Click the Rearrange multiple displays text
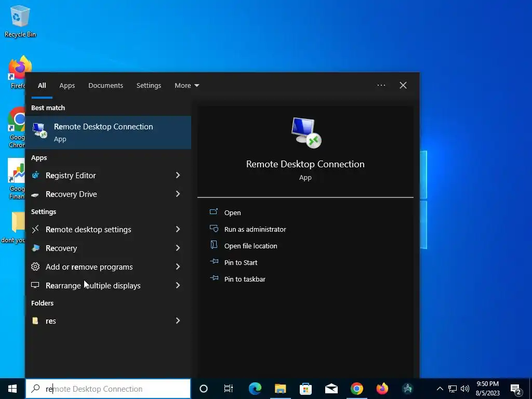Image resolution: width=532 pixels, height=399 pixels. tap(93, 286)
